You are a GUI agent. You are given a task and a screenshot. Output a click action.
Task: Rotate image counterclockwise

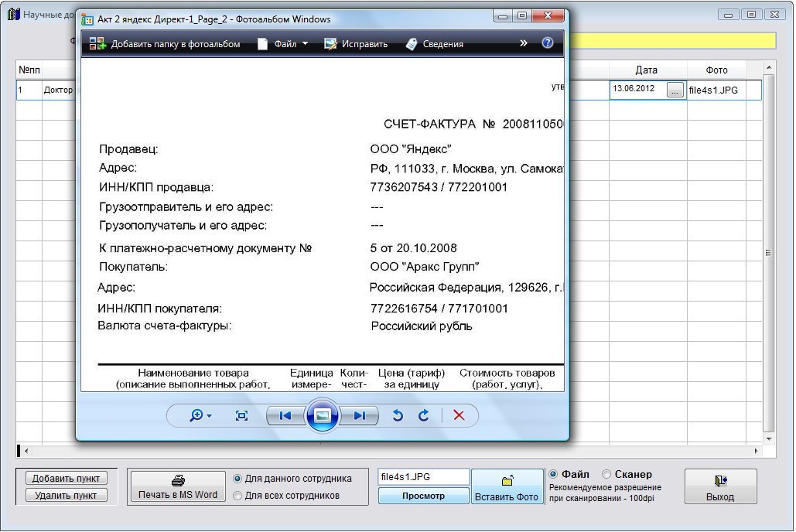398,416
